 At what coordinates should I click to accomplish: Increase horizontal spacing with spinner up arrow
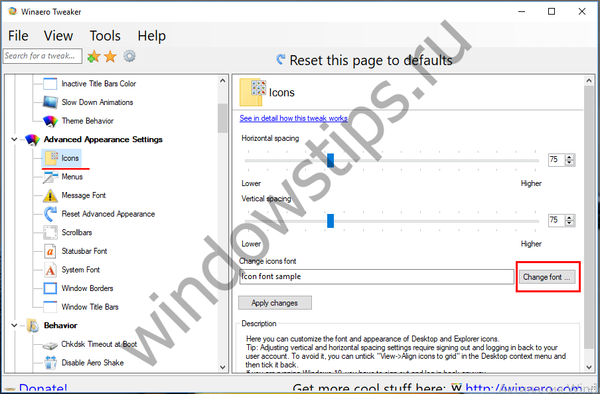[570, 157]
